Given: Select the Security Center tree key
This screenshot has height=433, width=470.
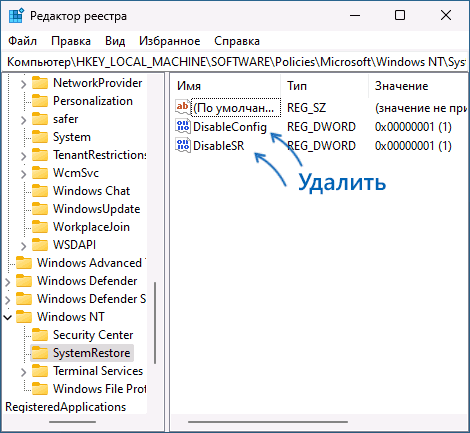Looking at the screenshot, I should [x=93, y=335].
